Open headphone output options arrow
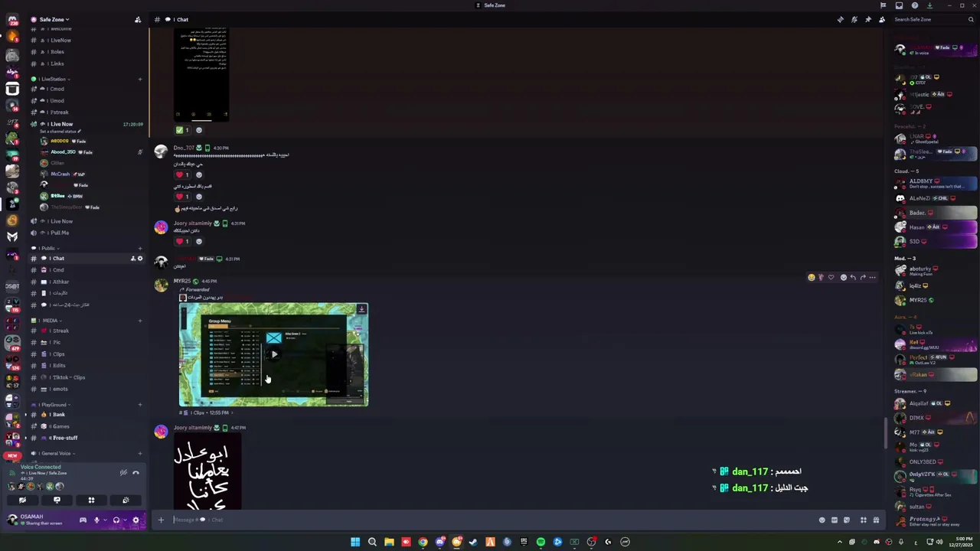Viewport: 980px width, 551px height. click(x=124, y=520)
